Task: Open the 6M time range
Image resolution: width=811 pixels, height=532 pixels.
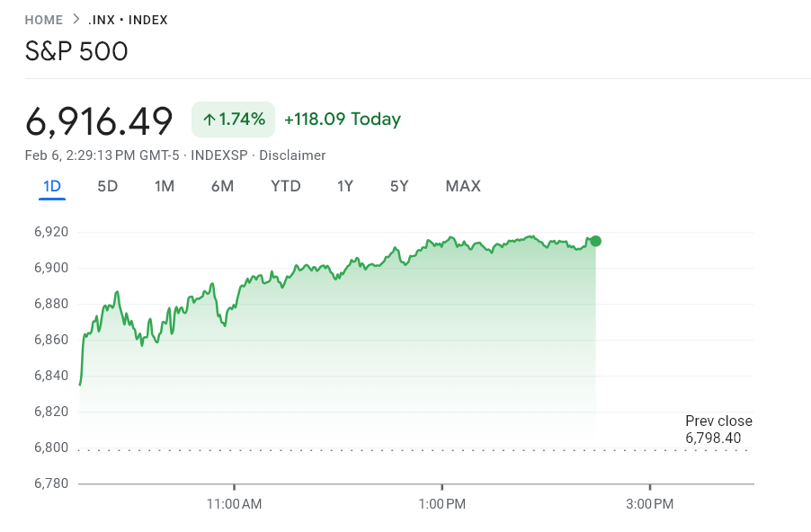Action: coord(223,186)
